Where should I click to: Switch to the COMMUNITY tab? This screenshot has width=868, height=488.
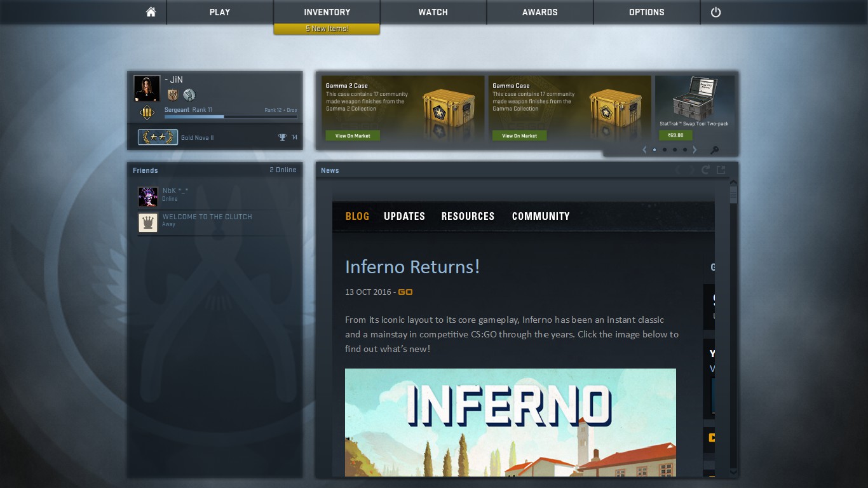[x=541, y=216]
